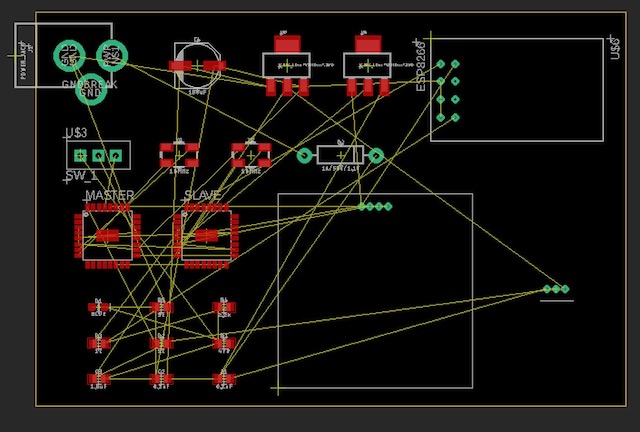Select the four-pin header inside large square
This screenshot has width=640, height=432.
coord(375,207)
